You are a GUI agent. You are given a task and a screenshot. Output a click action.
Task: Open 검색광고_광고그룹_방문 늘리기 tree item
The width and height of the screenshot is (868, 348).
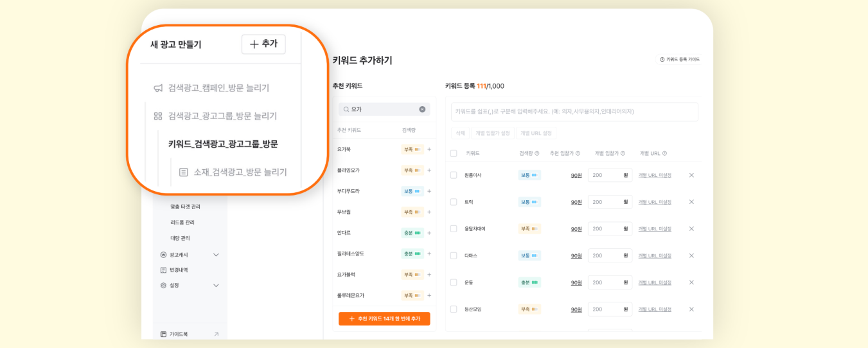(222, 116)
